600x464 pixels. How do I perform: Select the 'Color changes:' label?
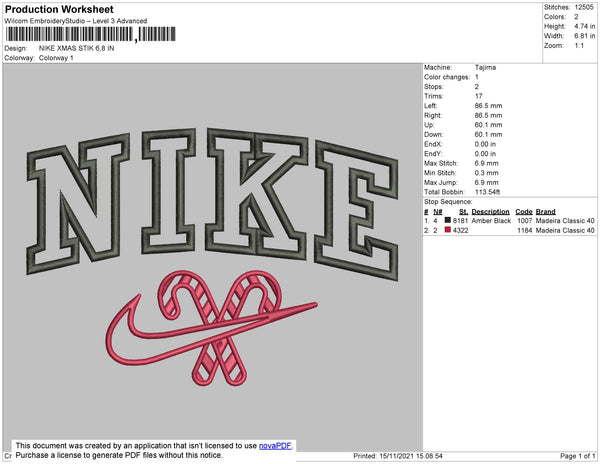(x=447, y=77)
